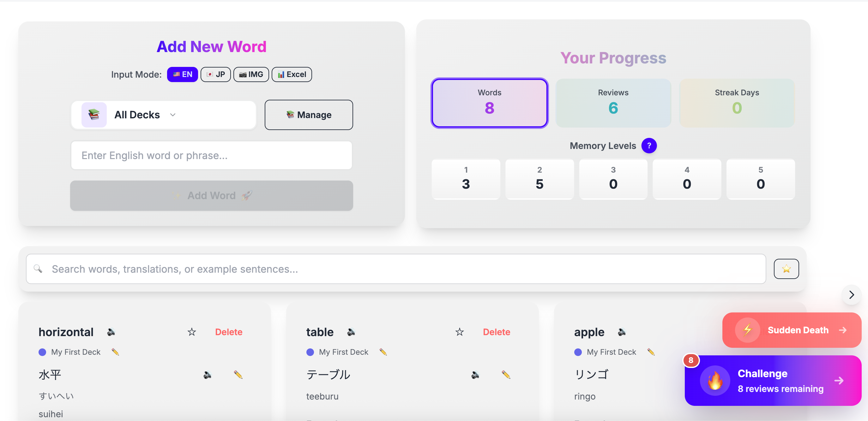Edit the テーブル translation pencil
Screen dimensions: 868x421
tap(506, 375)
